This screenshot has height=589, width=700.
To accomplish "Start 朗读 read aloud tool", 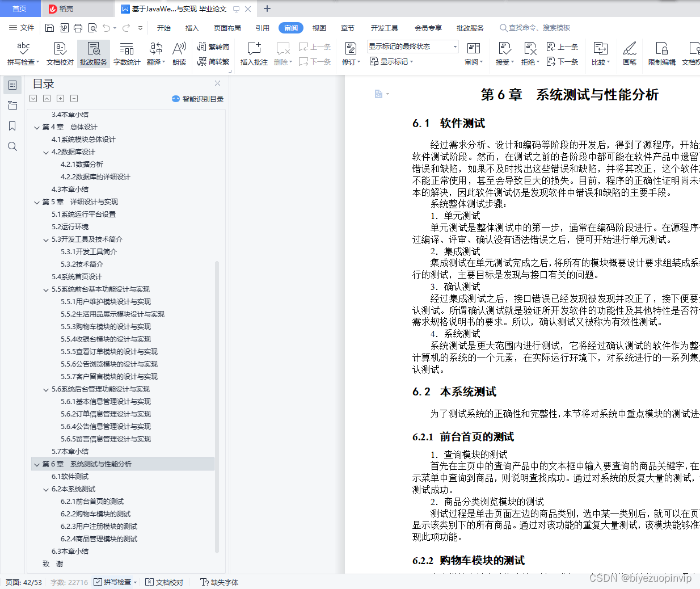I will click(x=179, y=54).
